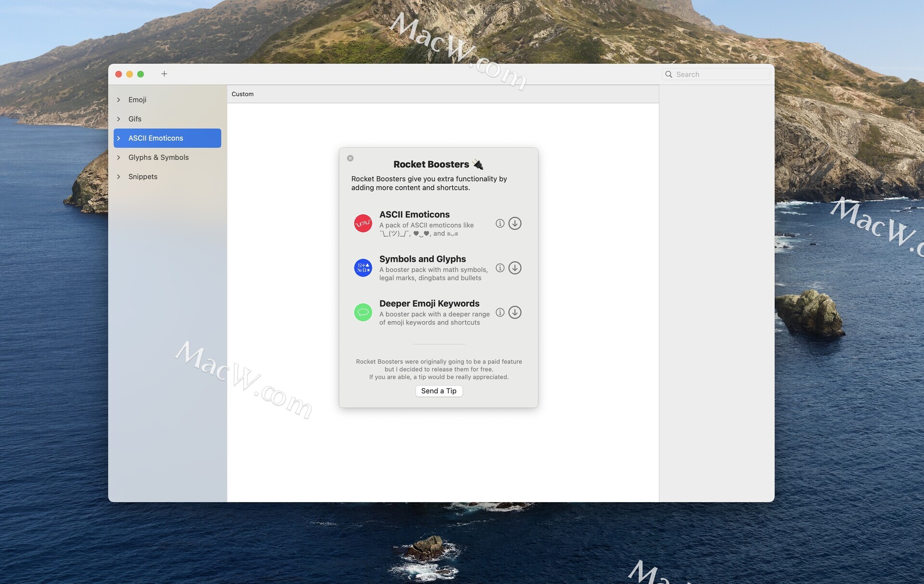This screenshot has width=924, height=584.
Task: Open Glyphs & Symbols category
Action: (158, 157)
